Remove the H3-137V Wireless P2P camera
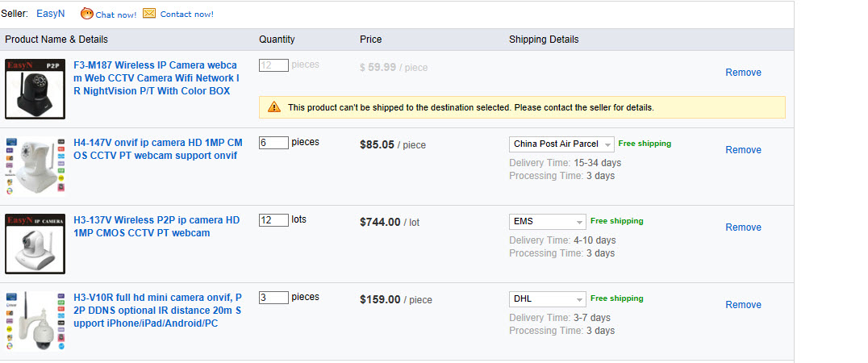 (x=743, y=227)
